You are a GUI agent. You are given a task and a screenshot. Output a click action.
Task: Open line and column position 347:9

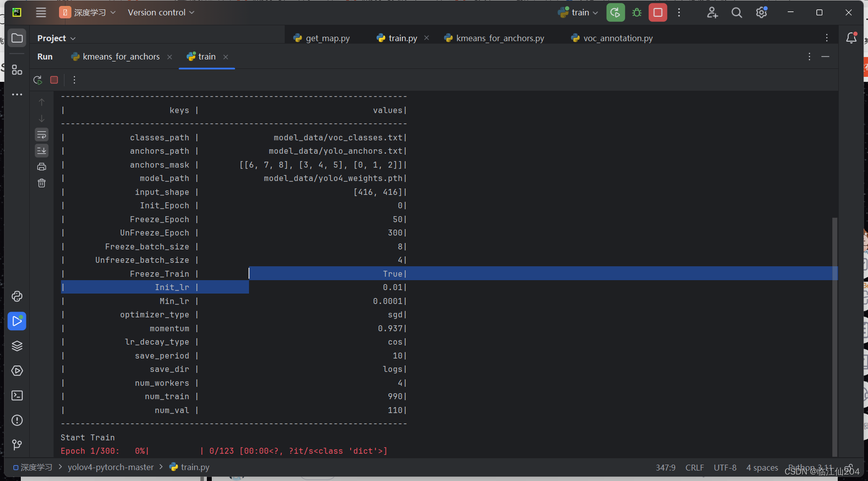[666, 468]
